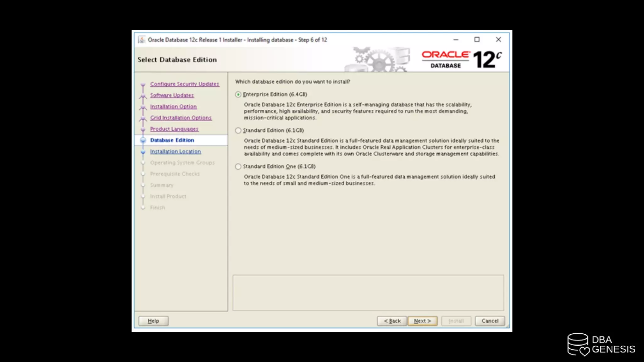Open Grid Installation Options step
The height and width of the screenshot is (362, 644).
point(181,118)
